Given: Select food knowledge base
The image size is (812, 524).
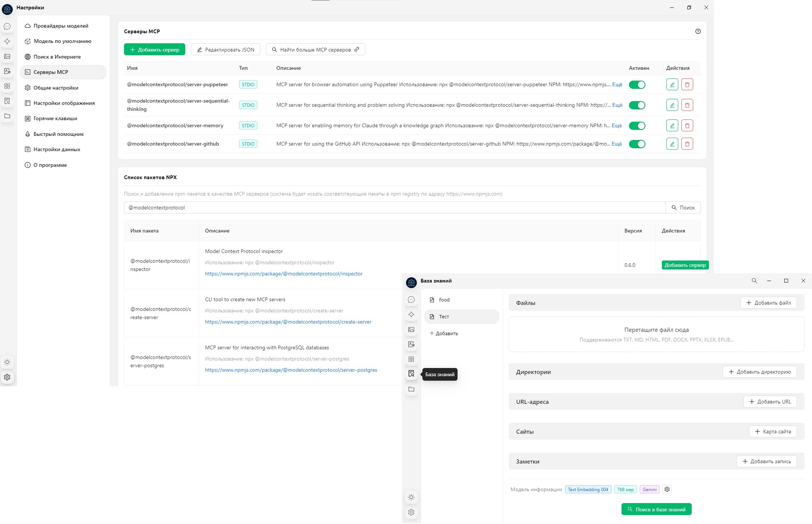Looking at the screenshot, I should 462,300.
